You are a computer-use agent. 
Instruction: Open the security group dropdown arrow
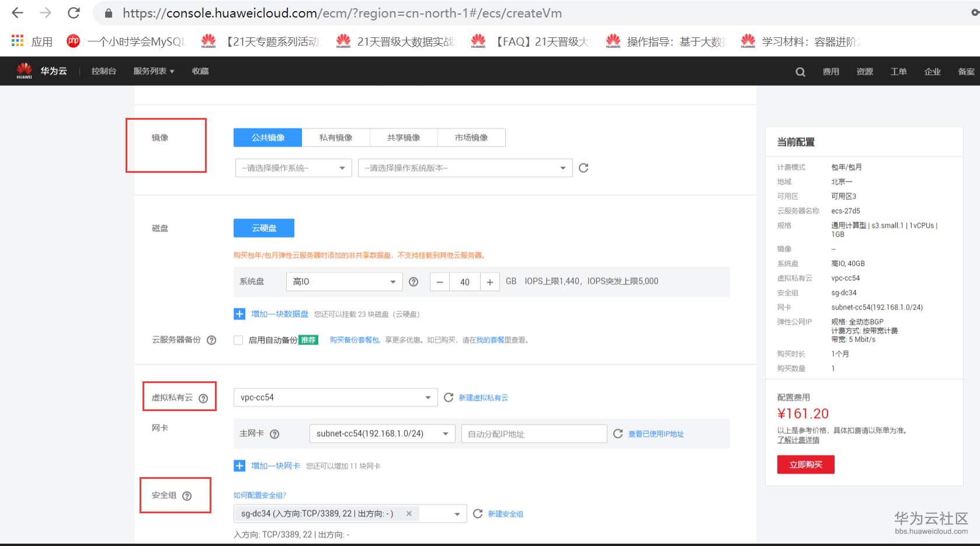tap(457, 514)
